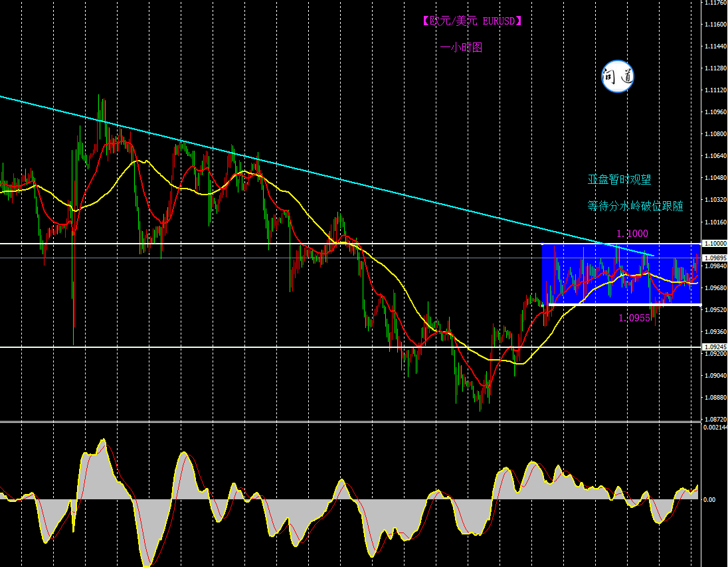Click the 1.10000 price tag on axis

714,244
